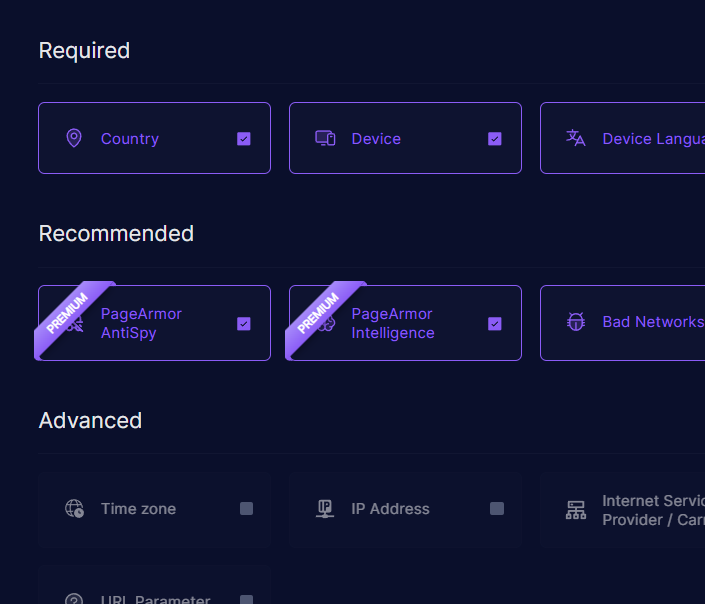Image resolution: width=705 pixels, height=604 pixels.
Task: Click the IP Address network icon
Action: point(325,509)
